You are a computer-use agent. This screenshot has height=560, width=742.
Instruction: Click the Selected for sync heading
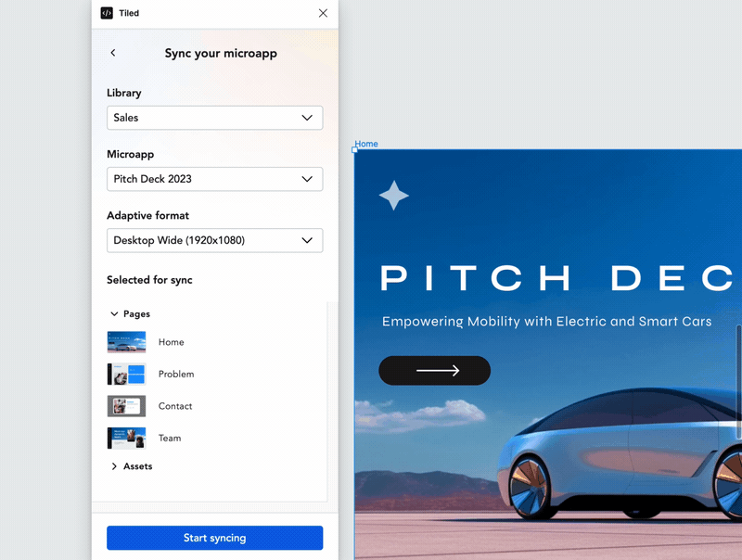click(x=149, y=280)
